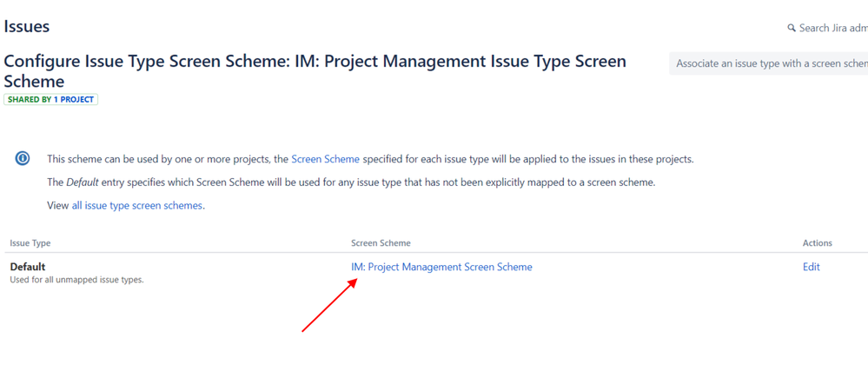This screenshot has height=391, width=868.
Task: Click the Shared by 1 Project badge
Action: (51, 100)
